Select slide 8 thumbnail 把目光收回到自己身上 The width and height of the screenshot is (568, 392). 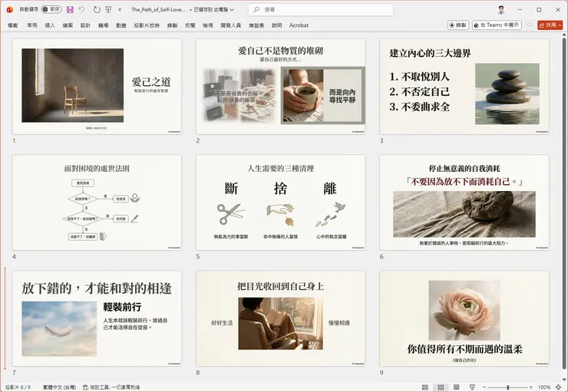280,318
